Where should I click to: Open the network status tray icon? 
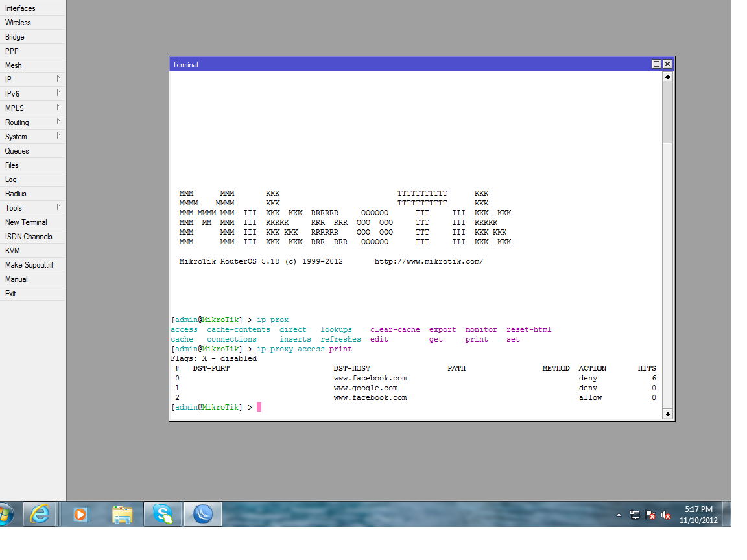point(635,515)
